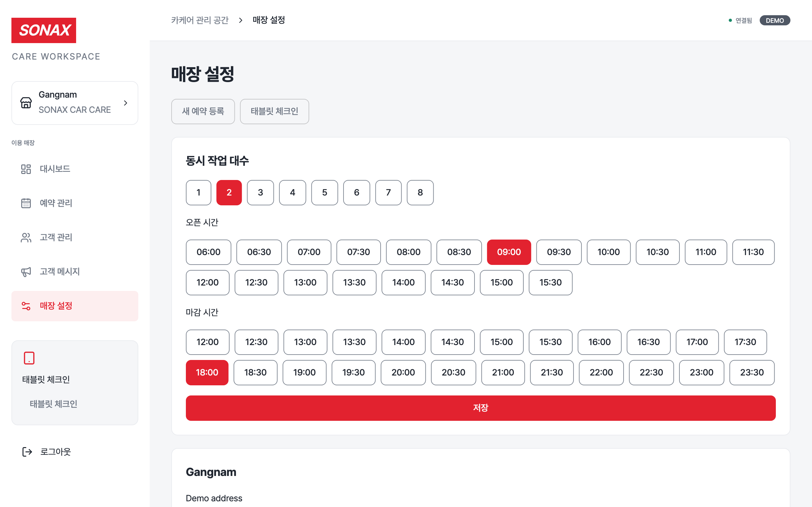Click the dashboard grid icon
This screenshot has height=507, width=812.
tap(26, 169)
